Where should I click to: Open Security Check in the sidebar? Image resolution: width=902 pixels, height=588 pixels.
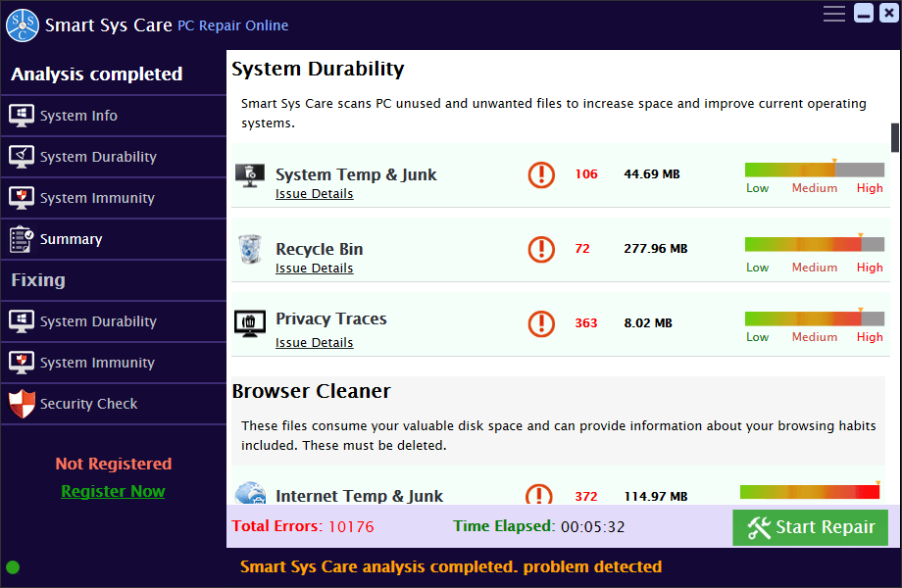click(x=114, y=404)
